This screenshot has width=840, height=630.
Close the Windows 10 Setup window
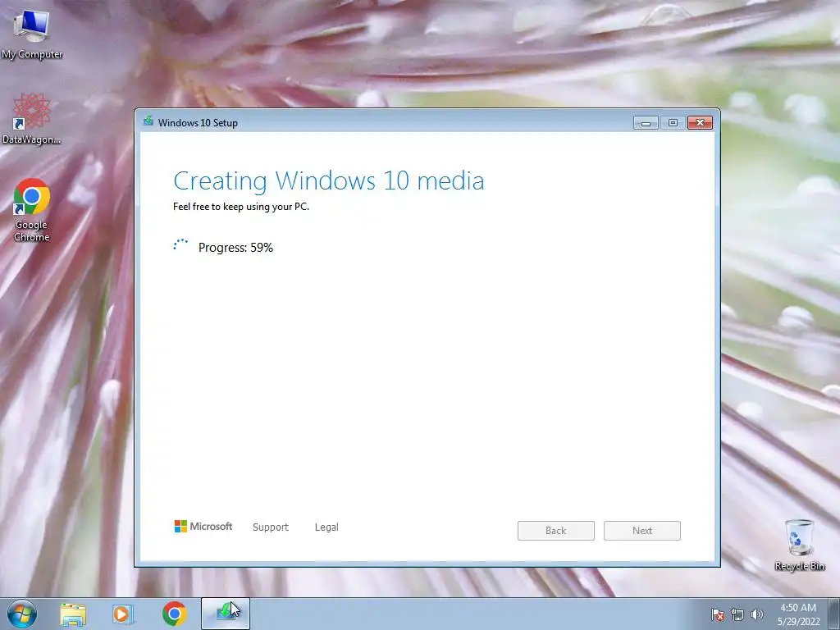(x=700, y=123)
